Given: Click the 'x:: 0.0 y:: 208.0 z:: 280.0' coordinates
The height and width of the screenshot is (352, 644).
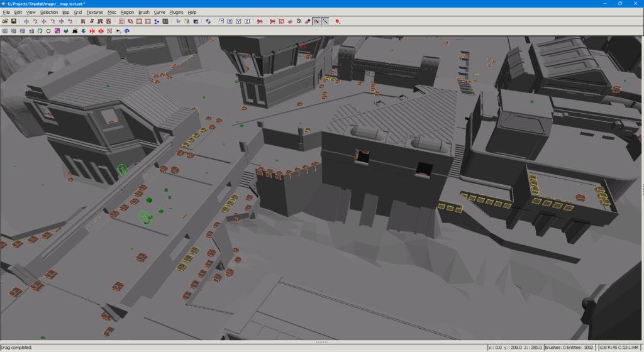Looking at the screenshot, I should pos(516,348).
